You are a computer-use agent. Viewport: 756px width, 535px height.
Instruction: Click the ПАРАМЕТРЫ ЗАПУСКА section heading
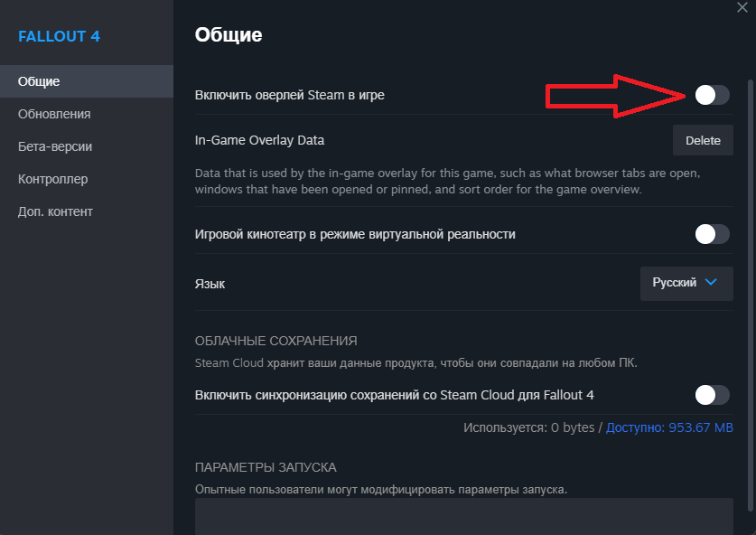pos(266,467)
